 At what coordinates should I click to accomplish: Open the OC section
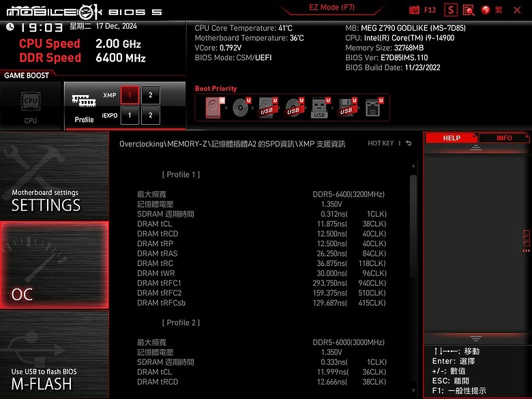[55, 265]
